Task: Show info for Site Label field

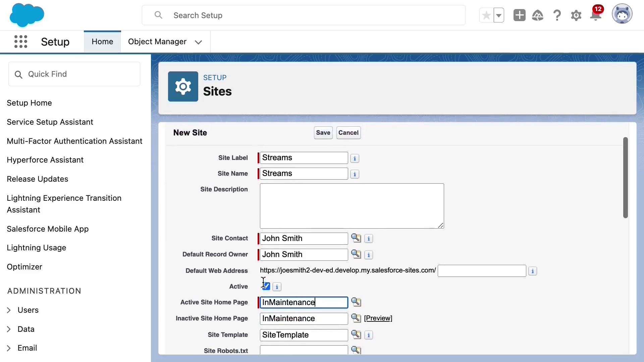Action: click(x=355, y=158)
